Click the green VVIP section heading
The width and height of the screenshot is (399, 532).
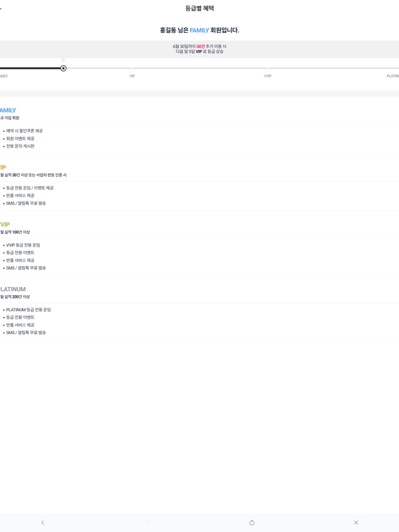5,224
